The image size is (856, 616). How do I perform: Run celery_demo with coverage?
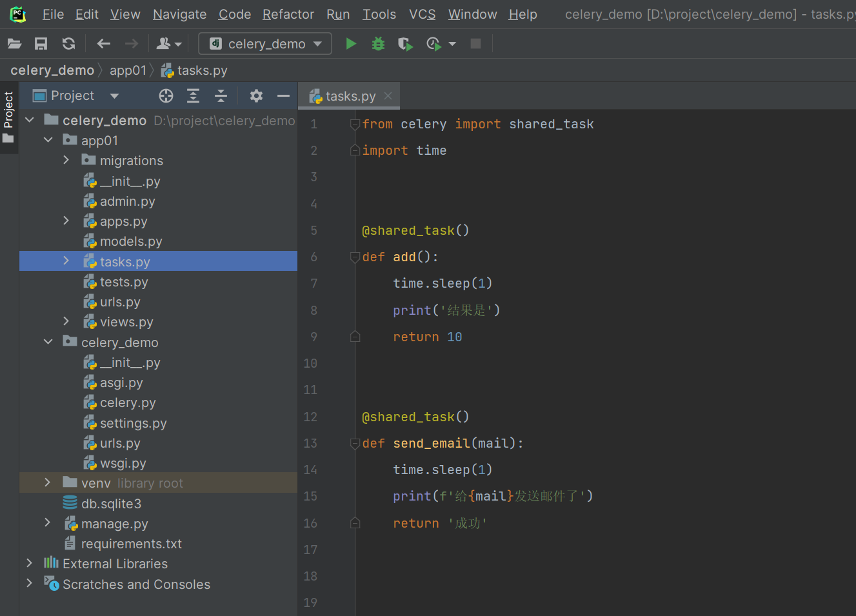404,44
